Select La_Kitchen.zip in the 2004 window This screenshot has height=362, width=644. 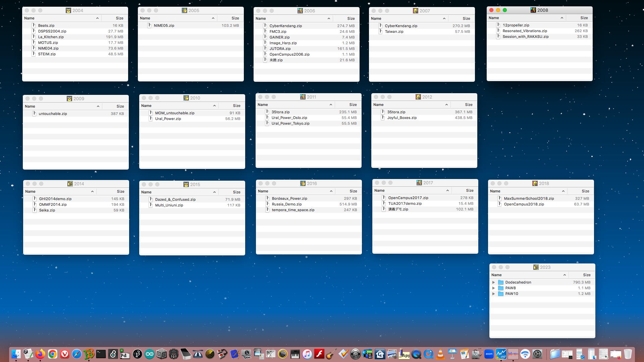click(x=51, y=37)
